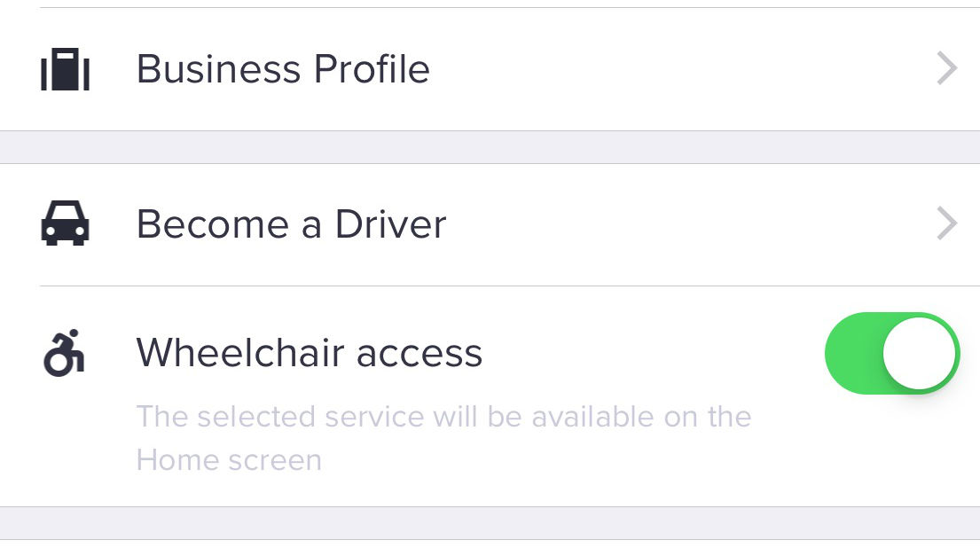
Task: Open the Become a Driver menu entry
Action: point(291,224)
